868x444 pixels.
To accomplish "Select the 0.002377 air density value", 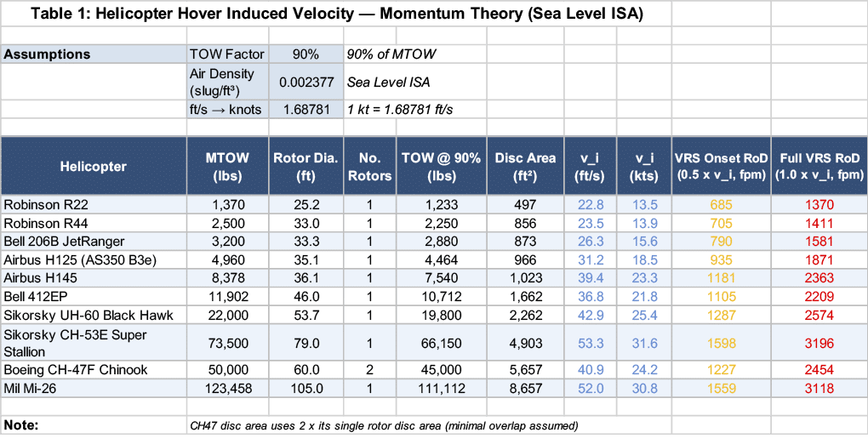I will (306, 82).
